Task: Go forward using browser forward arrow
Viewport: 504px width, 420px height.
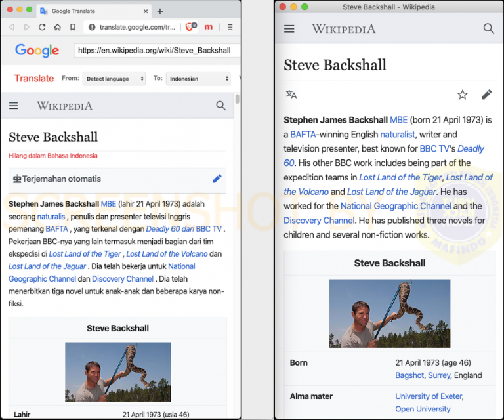Action: point(27,27)
